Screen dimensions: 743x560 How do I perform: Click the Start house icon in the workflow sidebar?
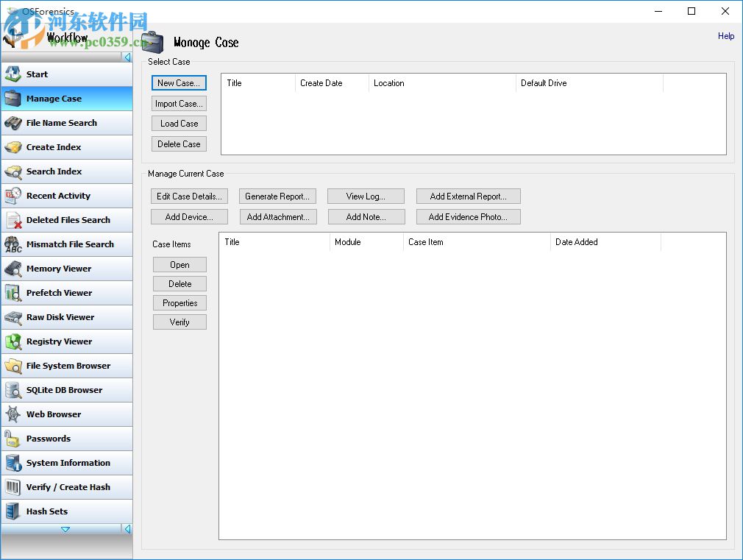click(13, 74)
